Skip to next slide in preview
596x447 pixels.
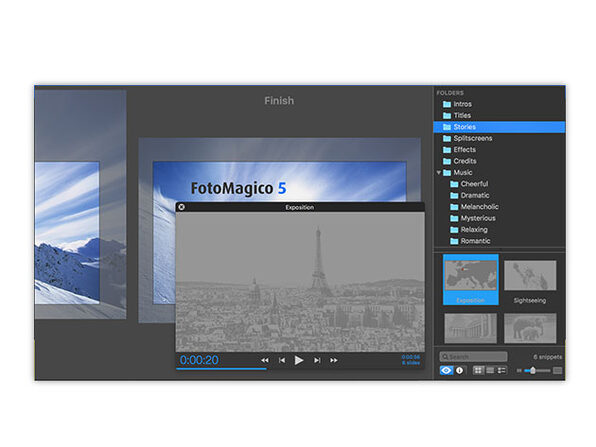pyautogui.click(x=317, y=360)
